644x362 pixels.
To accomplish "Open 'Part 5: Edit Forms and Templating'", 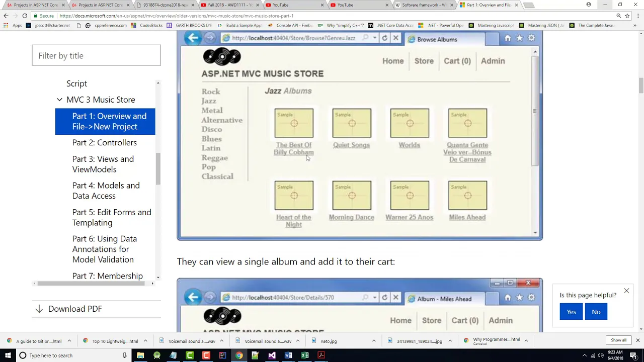I will (x=112, y=217).
